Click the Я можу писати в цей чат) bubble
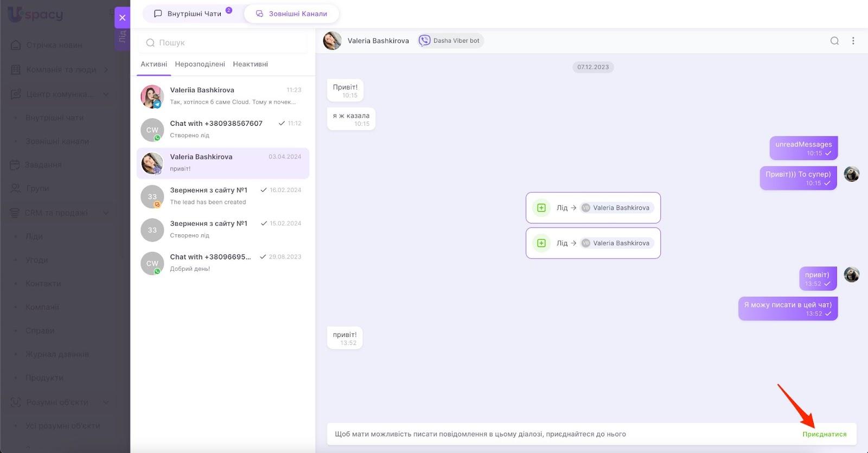Image resolution: width=868 pixels, height=453 pixels. point(788,308)
